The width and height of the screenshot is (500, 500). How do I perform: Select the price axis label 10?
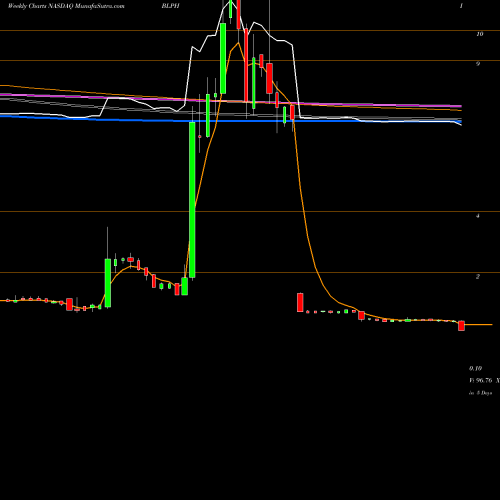click(x=480, y=34)
